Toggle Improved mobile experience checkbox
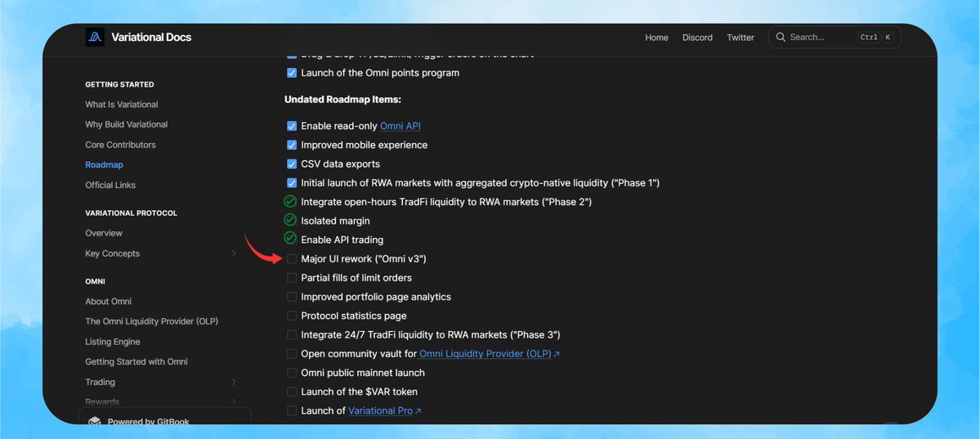This screenshot has height=439, width=980. 292,145
